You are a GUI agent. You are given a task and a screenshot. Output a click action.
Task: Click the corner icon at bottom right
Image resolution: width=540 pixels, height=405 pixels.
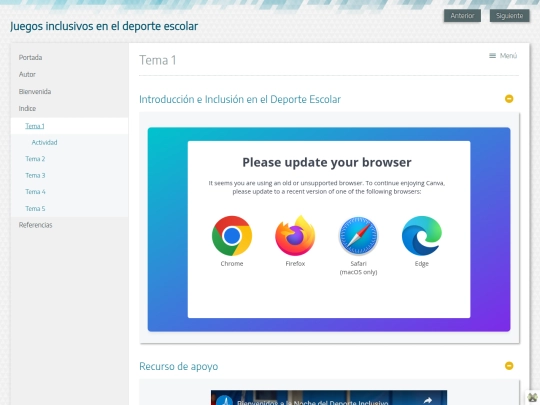[x=533, y=397]
